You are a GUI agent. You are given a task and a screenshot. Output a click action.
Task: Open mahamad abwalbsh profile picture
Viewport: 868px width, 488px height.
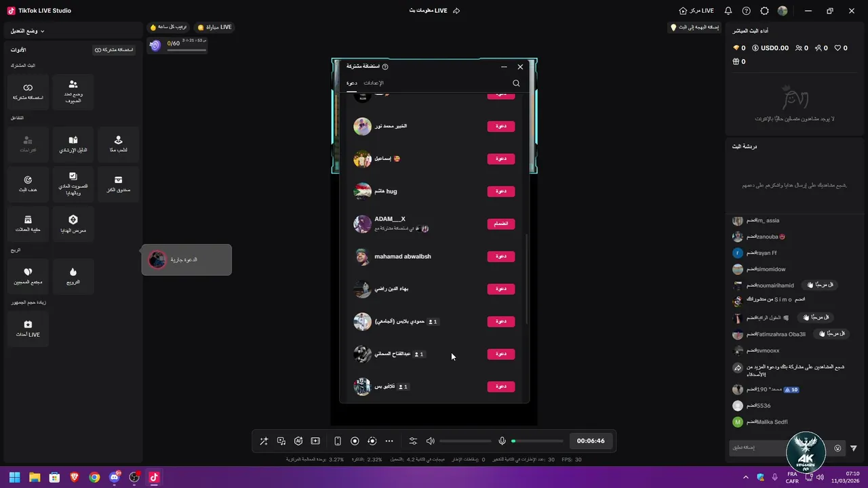point(362,256)
